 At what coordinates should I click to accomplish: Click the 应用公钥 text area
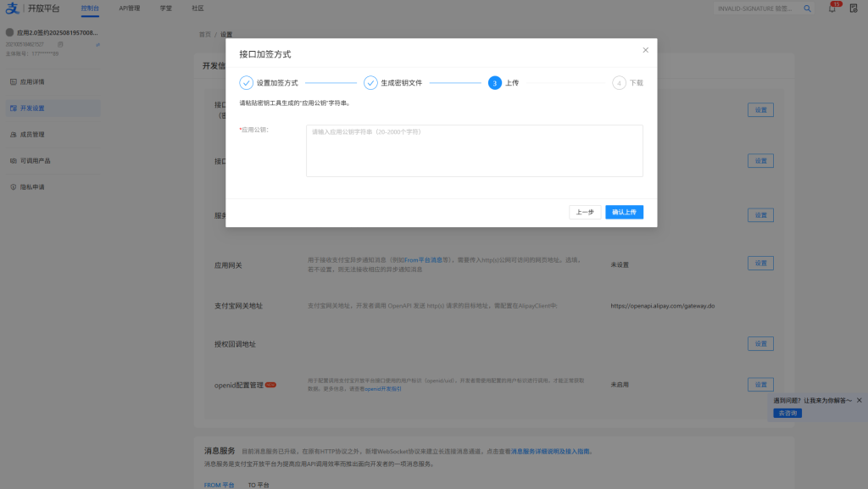click(x=474, y=151)
